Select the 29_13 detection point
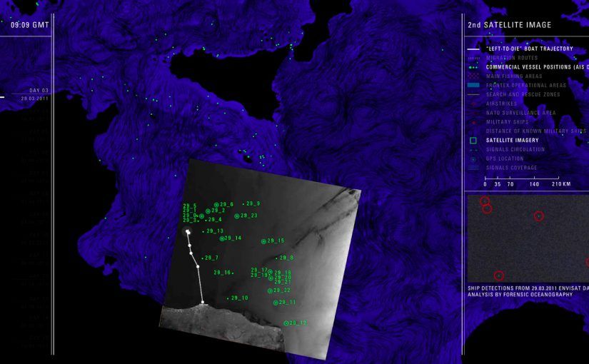Viewport: 589px width, 364px height. coord(203,231)
